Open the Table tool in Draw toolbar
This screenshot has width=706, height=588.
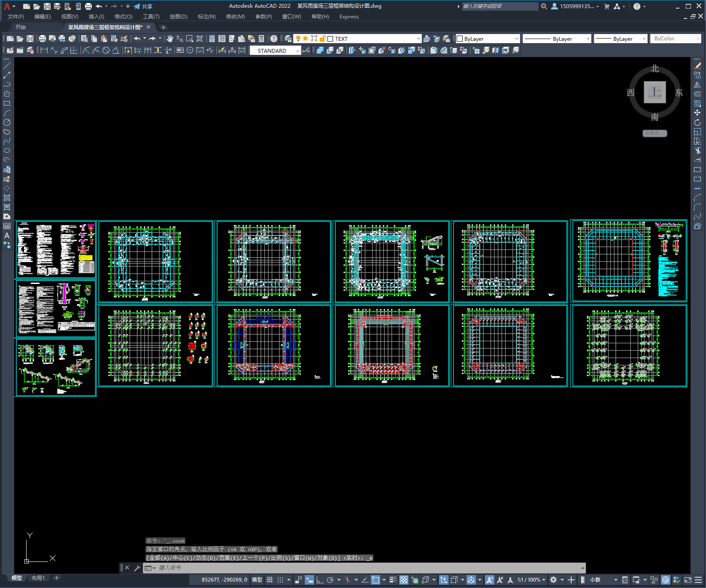[7, 226]
